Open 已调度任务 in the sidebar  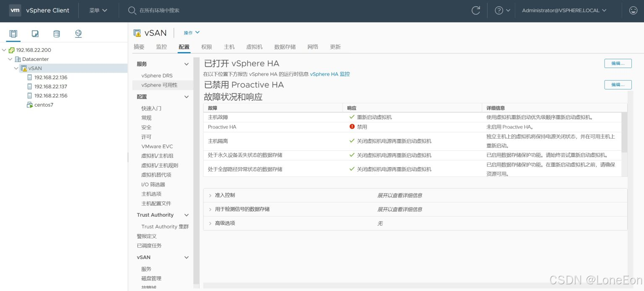click(x=149, y=246)
